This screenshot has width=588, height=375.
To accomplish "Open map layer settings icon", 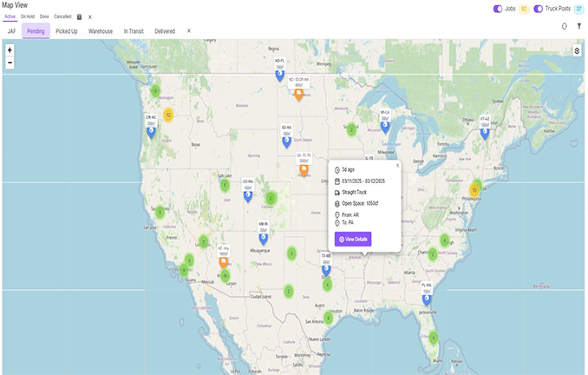I will 577,51.
